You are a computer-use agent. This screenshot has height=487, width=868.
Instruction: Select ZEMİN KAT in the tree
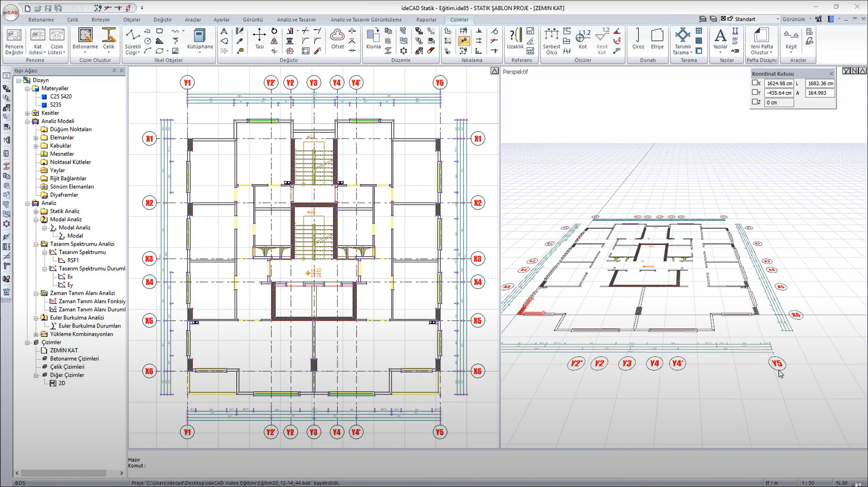64,350
